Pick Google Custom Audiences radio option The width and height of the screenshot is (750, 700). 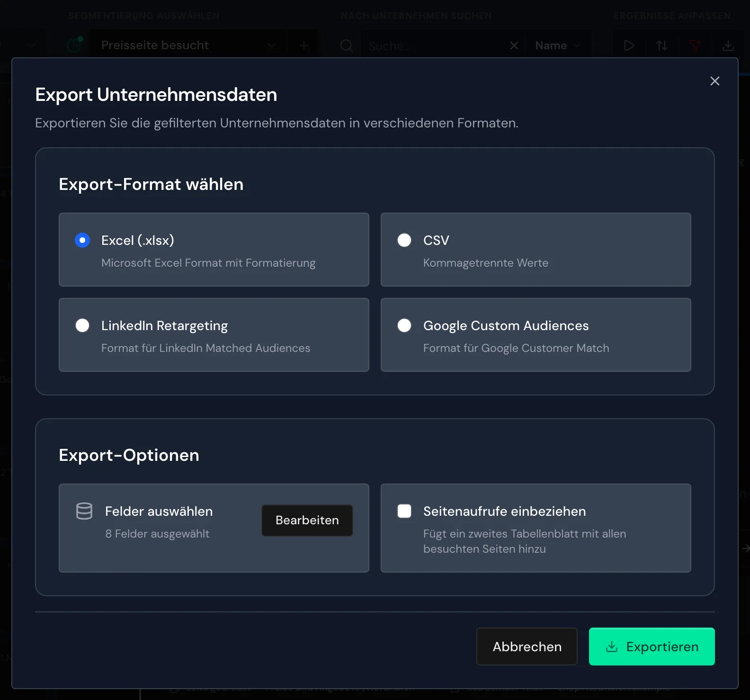[404, 325]
